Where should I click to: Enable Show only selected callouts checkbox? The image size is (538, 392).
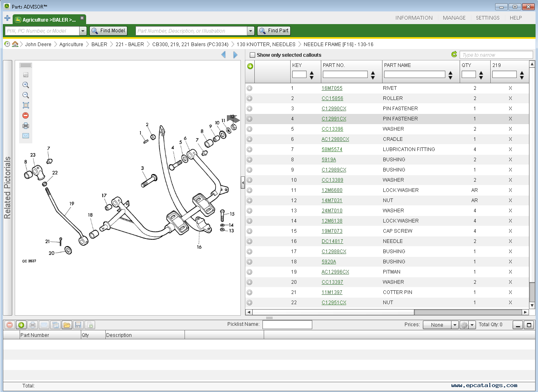tap(252, 55)
